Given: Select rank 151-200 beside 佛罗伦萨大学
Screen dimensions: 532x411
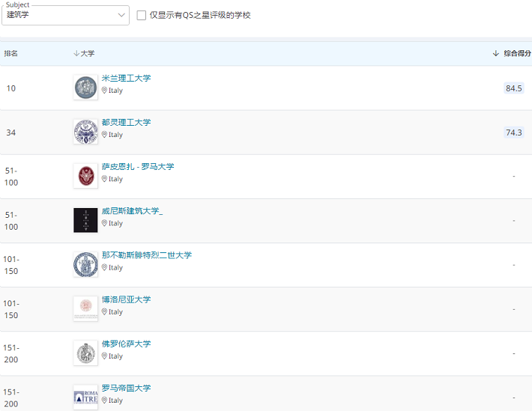Looking at the screenshot, I should tap(10, 353).
